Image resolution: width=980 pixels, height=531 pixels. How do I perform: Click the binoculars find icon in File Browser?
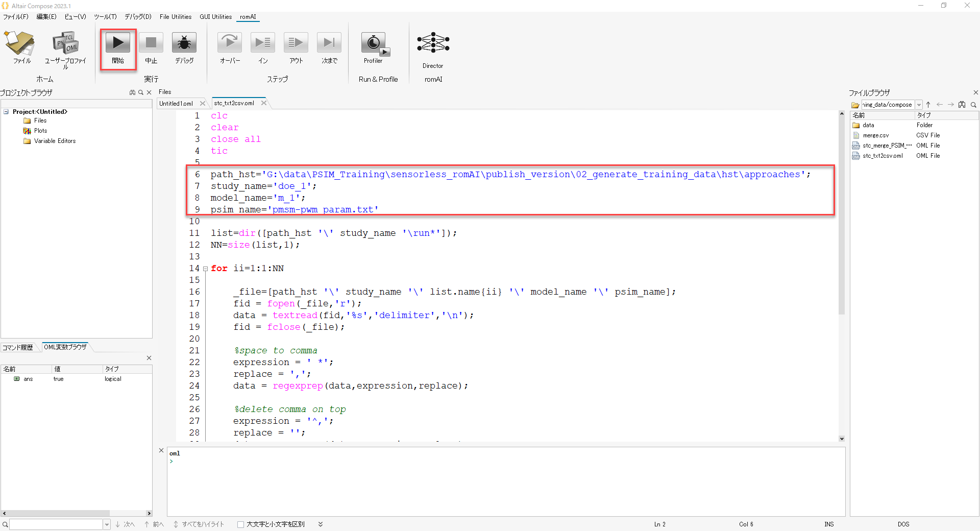962,105
